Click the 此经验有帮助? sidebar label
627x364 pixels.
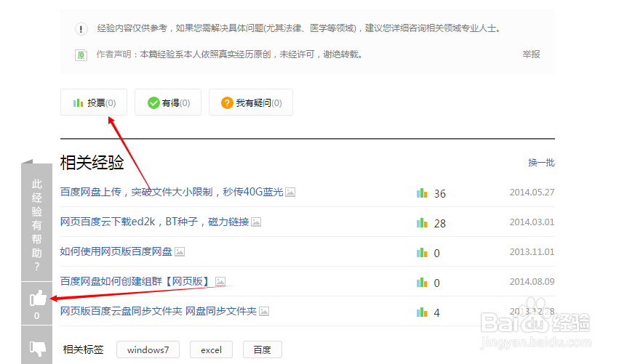coord(37,225)
